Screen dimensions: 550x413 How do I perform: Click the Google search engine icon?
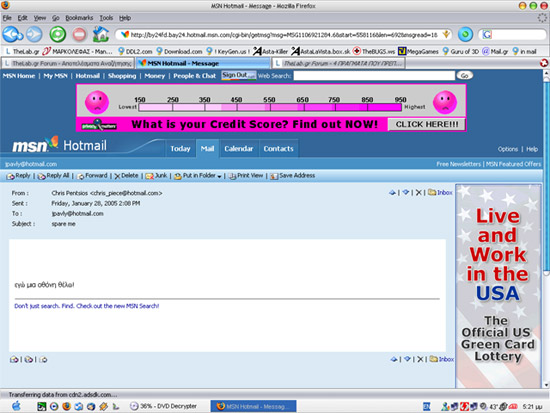(487, 34)
